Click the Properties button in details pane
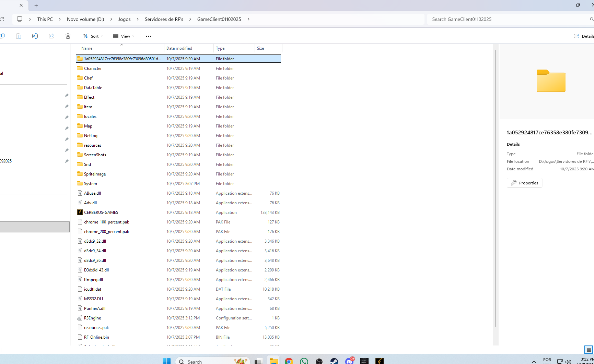Viewport: 594px width, 364px height. point(524,183)
